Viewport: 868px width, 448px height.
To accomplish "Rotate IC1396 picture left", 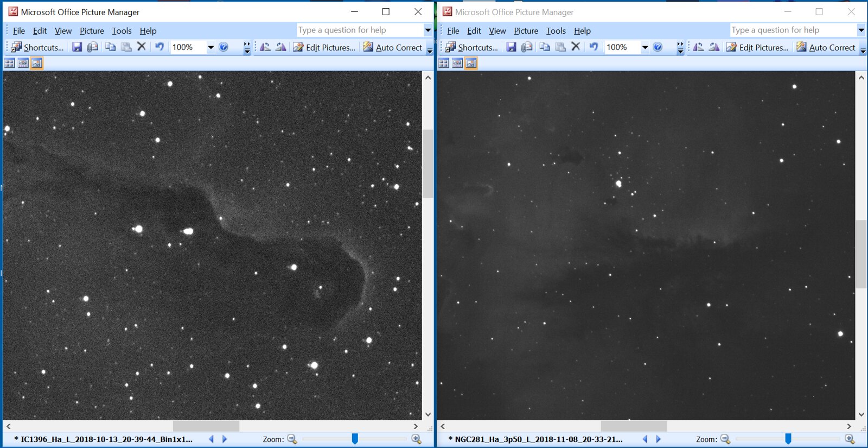I will [x=265, y=47].
